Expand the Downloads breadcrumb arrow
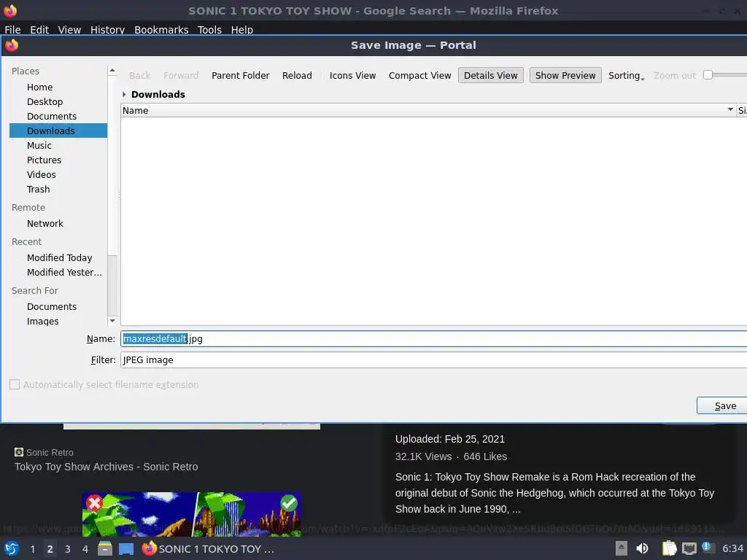The image size is (747, 560). (124, 94)
